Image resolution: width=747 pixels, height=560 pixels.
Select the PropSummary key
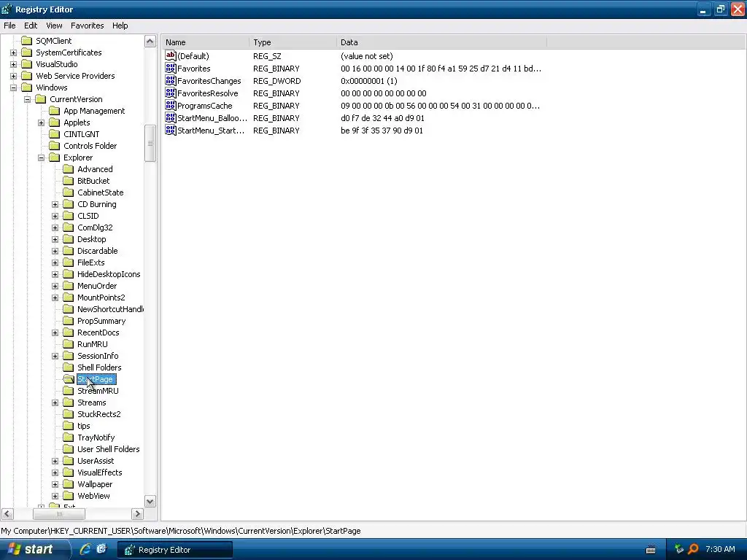point(101,321)
